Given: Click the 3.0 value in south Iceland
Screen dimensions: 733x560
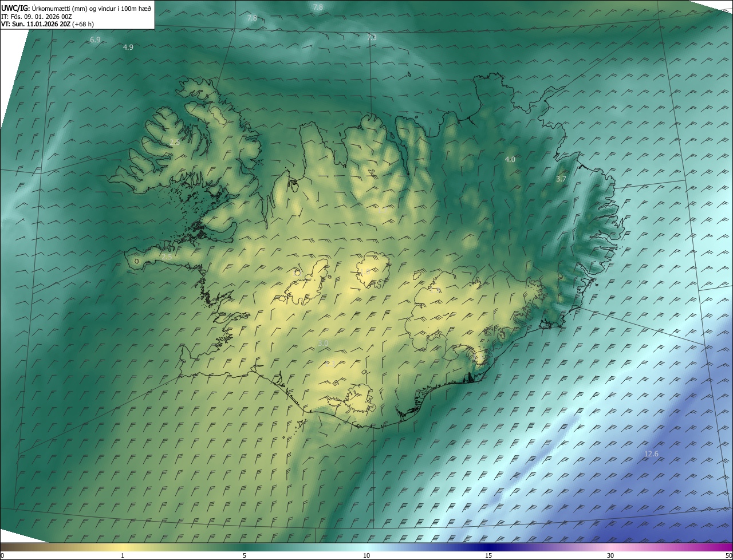Looking at the screenshot, I should point(323,343).
